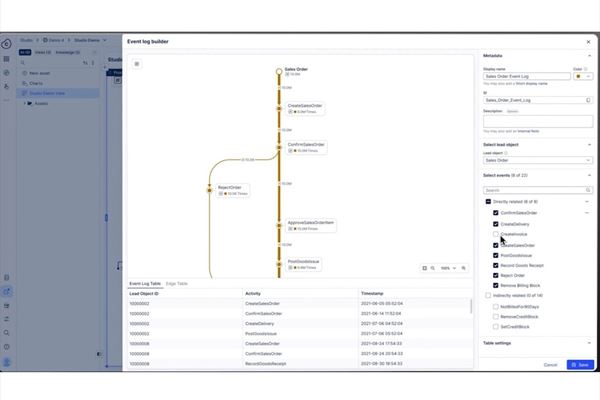Image resolution: width=600 pixels, height=400 pixels.
Task: Uncheck the ConfirmSalesOrder event
Action: [x=496, y=213]
